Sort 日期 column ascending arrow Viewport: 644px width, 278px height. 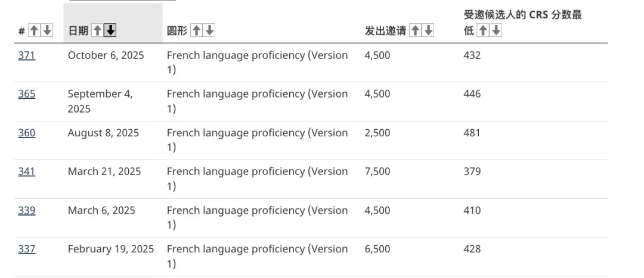click(97, 31)
